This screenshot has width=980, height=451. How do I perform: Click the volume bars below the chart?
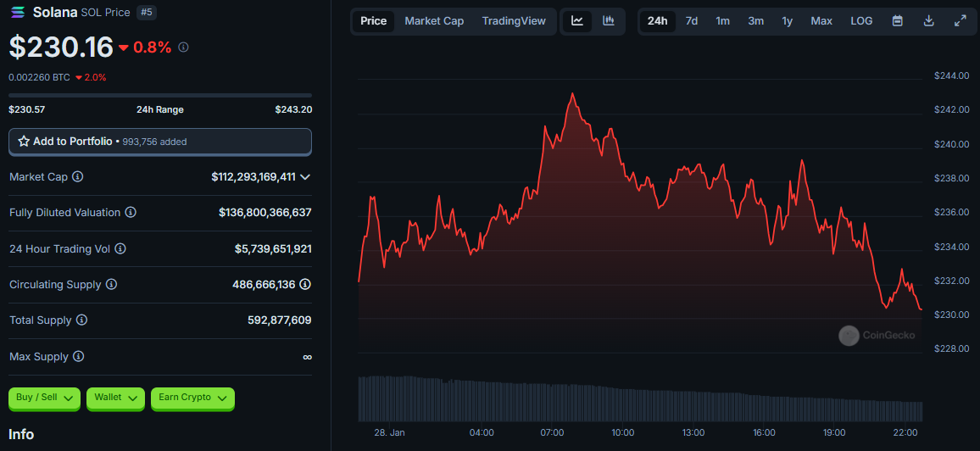point(641,398)
